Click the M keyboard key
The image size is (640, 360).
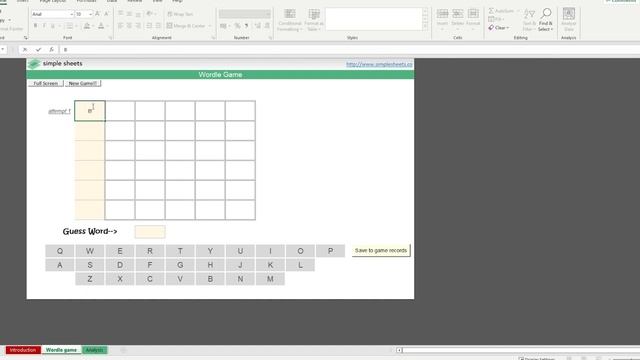coord(270,279)
